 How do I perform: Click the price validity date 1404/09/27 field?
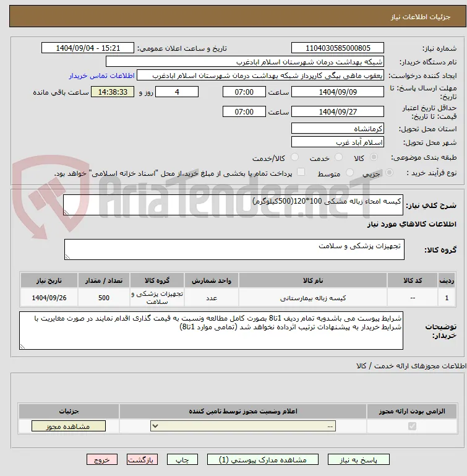pyautogui.click(x=338, y=111)
